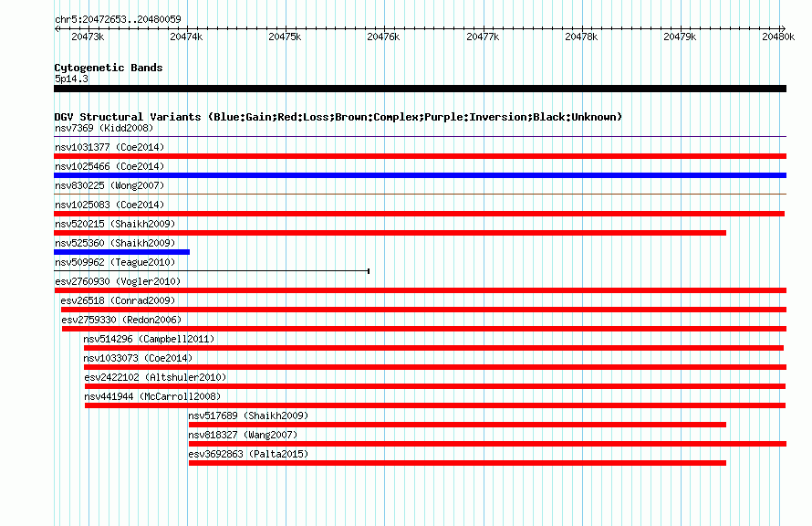Click the 20477k ruler tick label

click(483, 37)
